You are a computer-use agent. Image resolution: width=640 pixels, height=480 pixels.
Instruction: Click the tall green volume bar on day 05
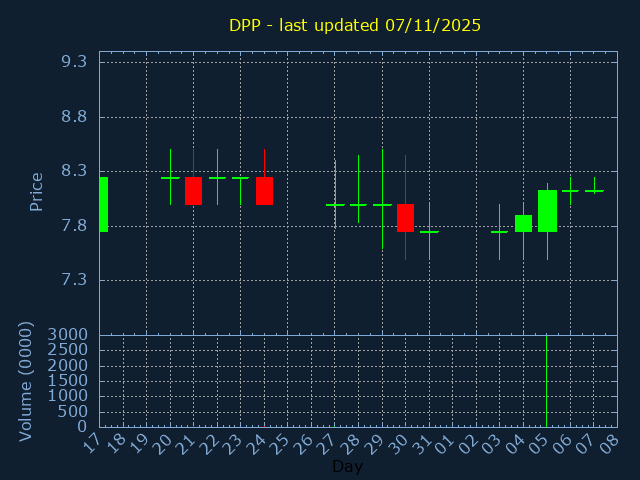coord(546,380)
